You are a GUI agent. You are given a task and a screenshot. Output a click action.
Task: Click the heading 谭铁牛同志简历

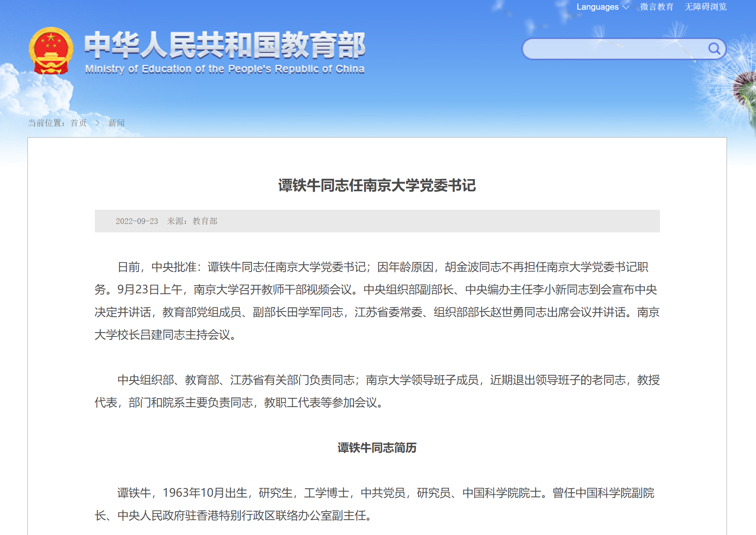[377, 448]
